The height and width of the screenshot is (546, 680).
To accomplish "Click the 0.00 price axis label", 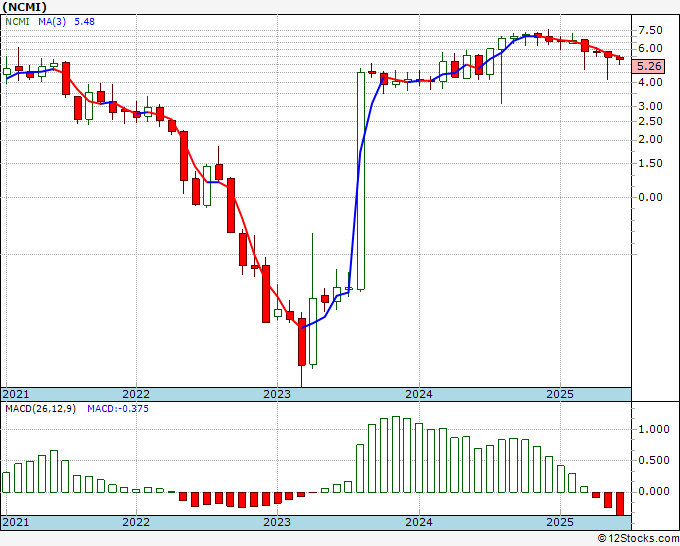I will (x=650, y=197).
